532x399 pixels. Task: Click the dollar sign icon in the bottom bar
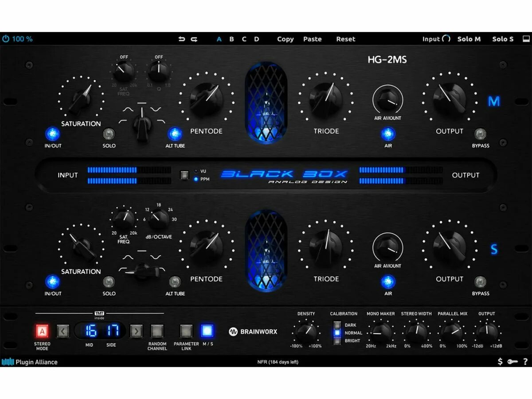point(500,361)
